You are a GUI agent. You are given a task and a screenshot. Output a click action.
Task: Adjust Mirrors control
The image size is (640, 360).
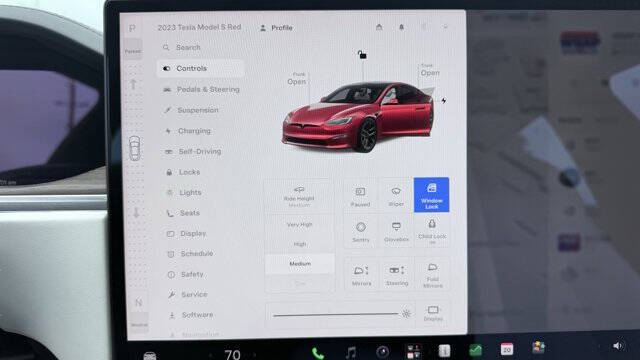pos(362,275)
